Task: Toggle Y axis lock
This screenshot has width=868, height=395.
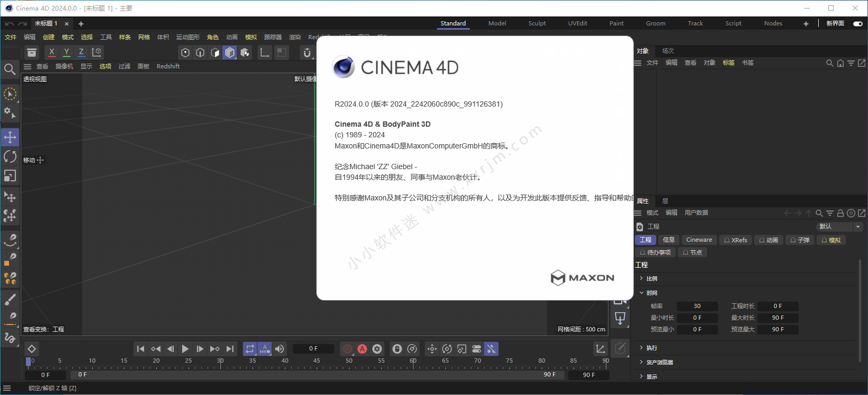Action: tap(66, 52)
